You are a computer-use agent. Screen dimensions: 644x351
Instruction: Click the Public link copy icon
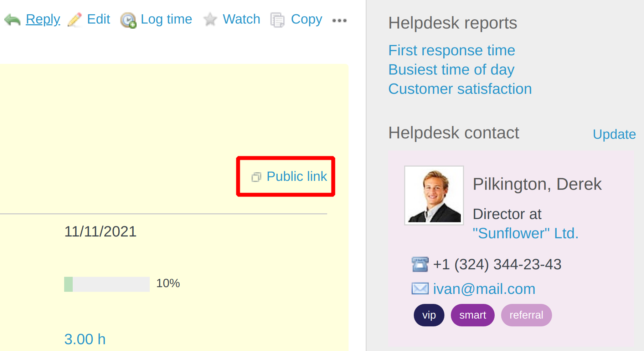[x=256, y=177]
